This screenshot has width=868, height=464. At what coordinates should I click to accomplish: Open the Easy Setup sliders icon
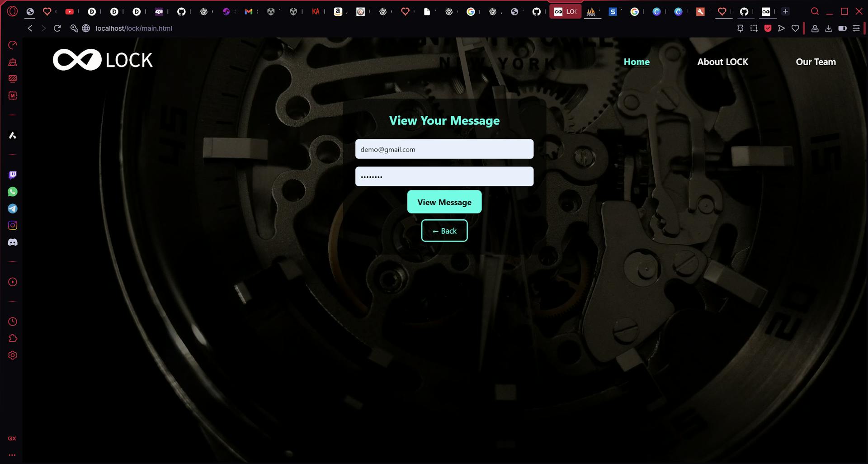point(856,28)
